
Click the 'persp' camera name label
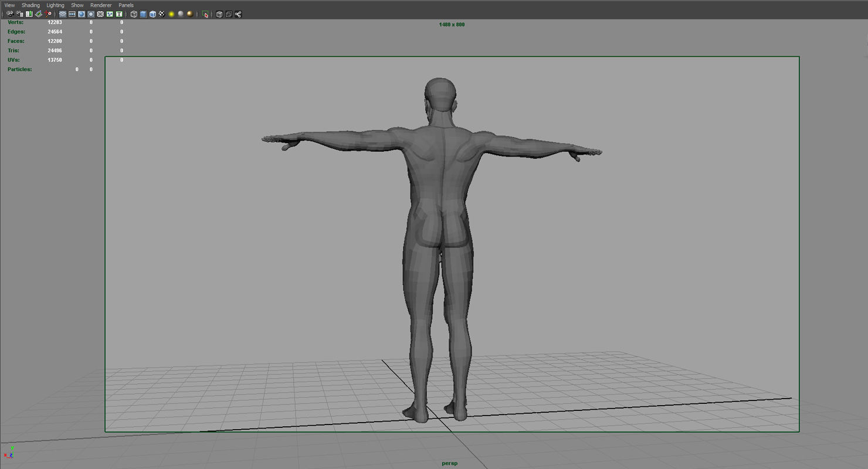coord(450,463)
